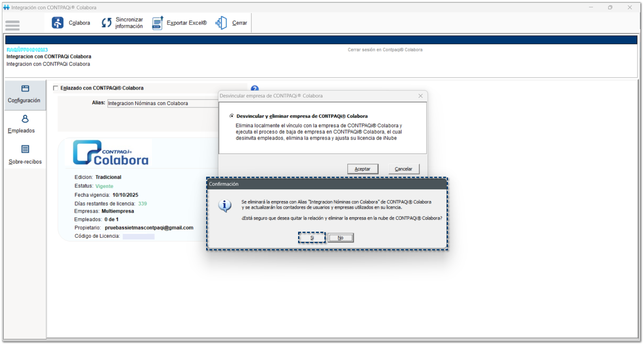Click the pruebassietmascontpaqi@gmail.com owner email
Viewport: 644px width, 345px height.
click(149, 228)
